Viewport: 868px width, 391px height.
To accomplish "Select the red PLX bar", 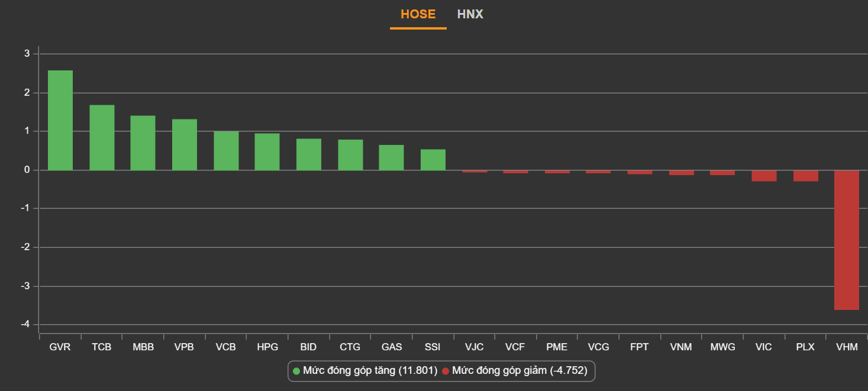I will pyautogui.click(x=805, y=176).
